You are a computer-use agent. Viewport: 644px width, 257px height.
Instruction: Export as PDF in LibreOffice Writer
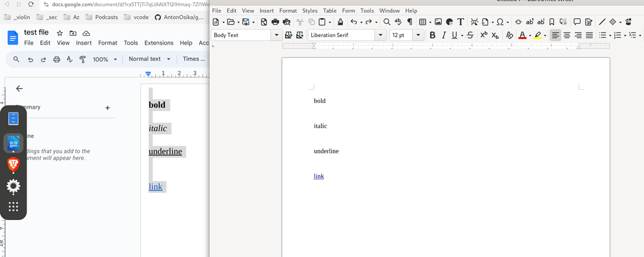pos(264,22)
